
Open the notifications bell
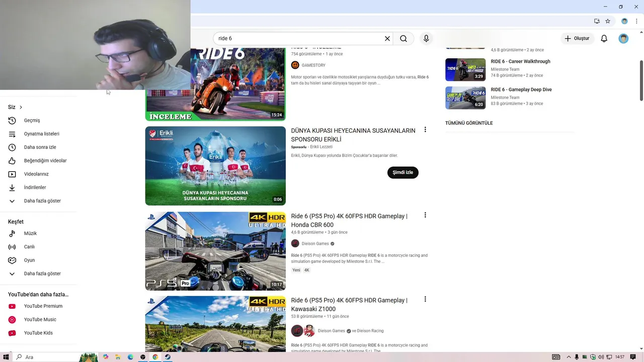[x=604, y=39]
